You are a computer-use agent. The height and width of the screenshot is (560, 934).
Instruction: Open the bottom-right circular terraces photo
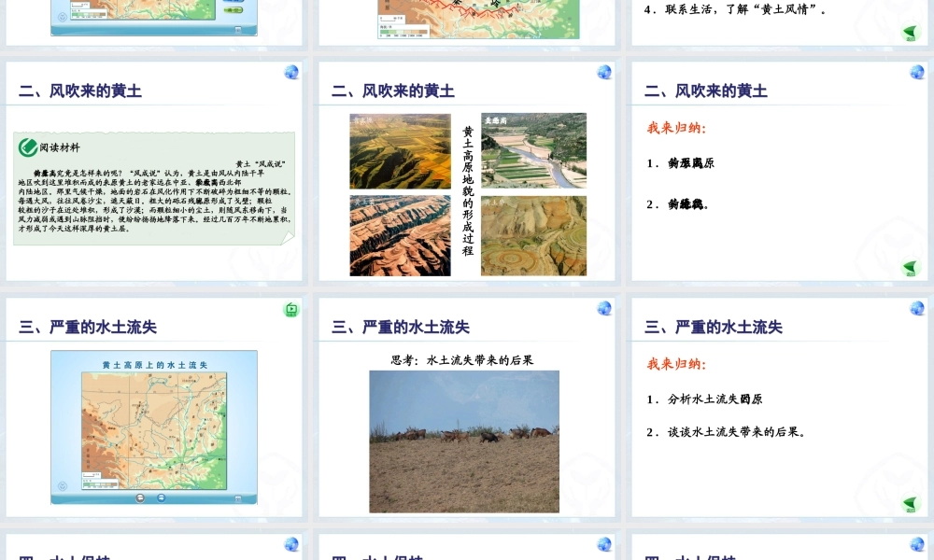point(533,235)
